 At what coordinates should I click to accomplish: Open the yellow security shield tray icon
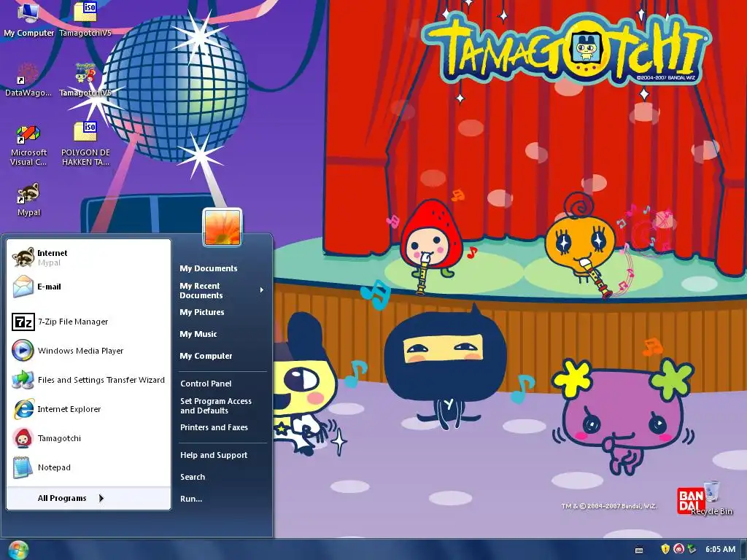click(x=665, y=549)
